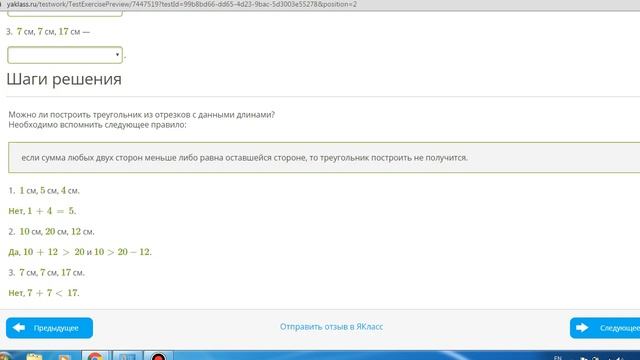Go to the next exercise with Следующее
The width and height of the screenshot is (640, 360).
(605, 328)
